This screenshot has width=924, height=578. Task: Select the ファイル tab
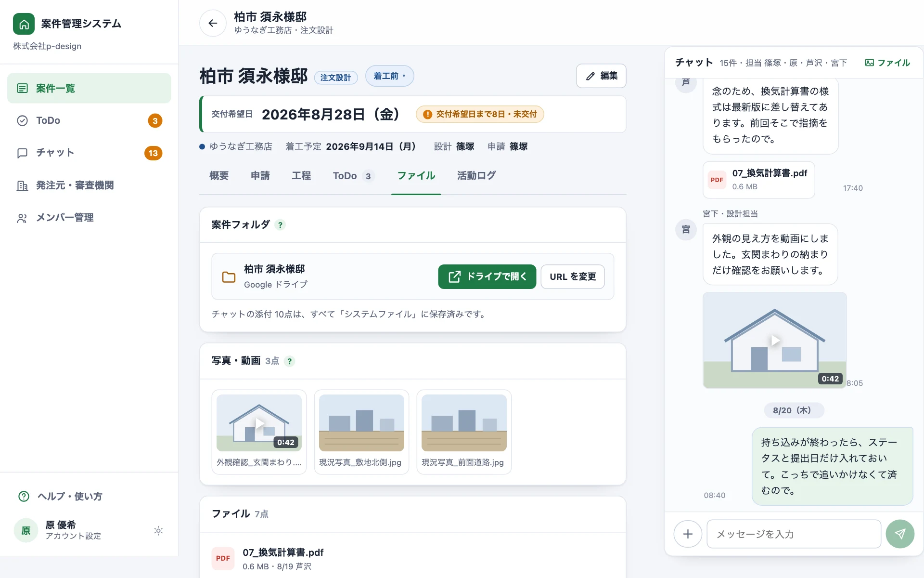416,176
